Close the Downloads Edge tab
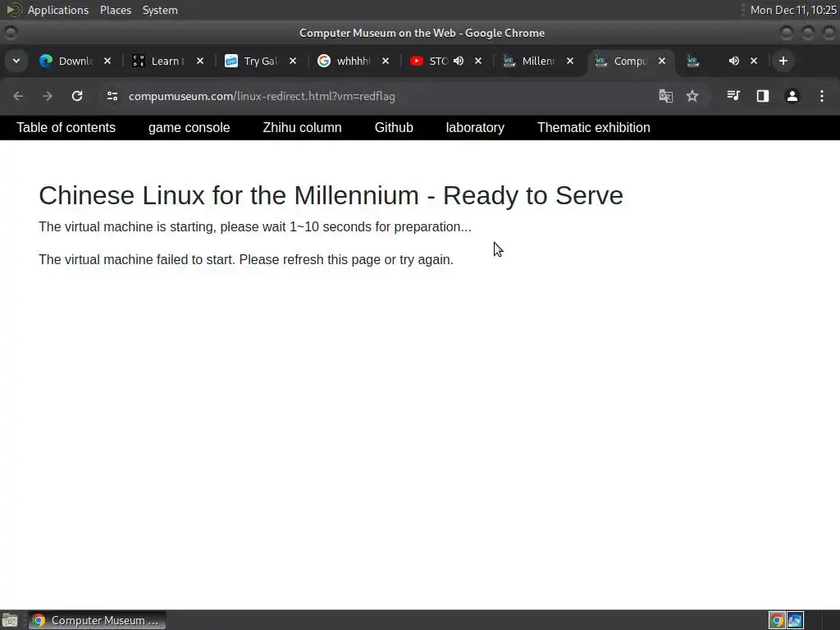The width and height of the screenshot is (840, 630). click(x=107, y=61)
